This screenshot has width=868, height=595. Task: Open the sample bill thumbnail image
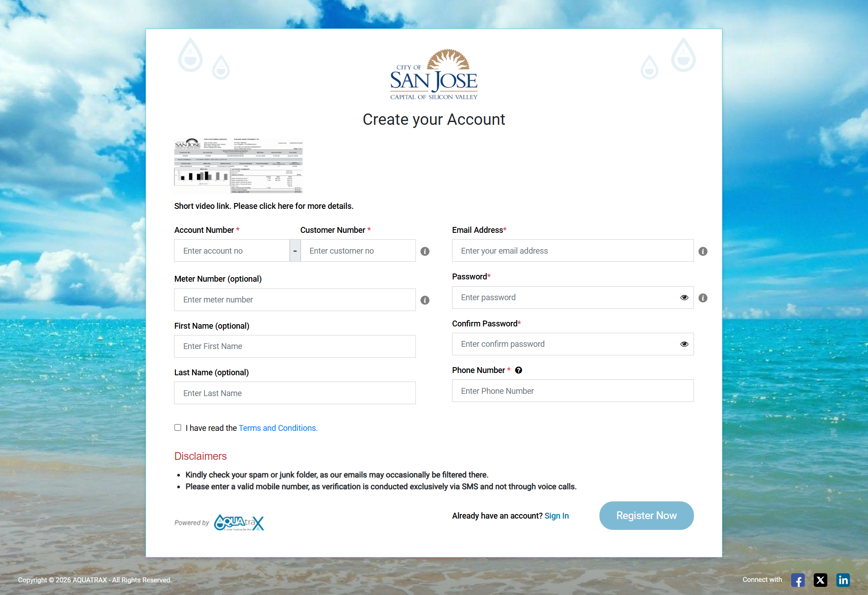tap(238, 165)
